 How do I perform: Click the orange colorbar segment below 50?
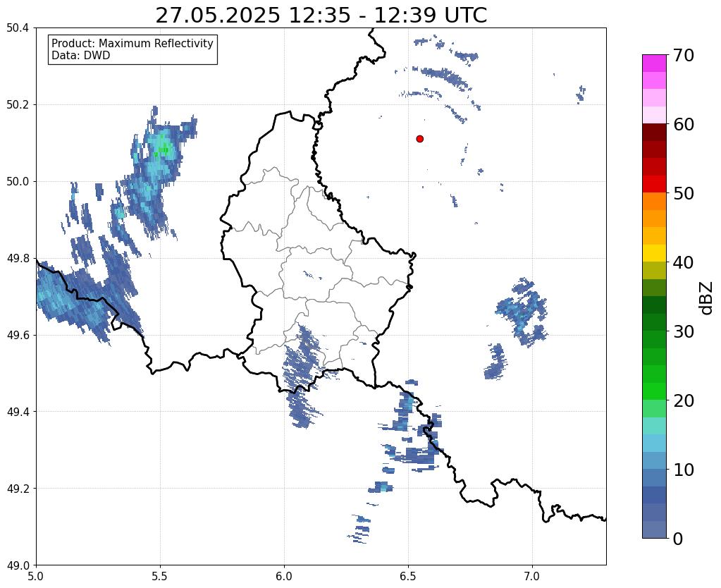point(654,202)
